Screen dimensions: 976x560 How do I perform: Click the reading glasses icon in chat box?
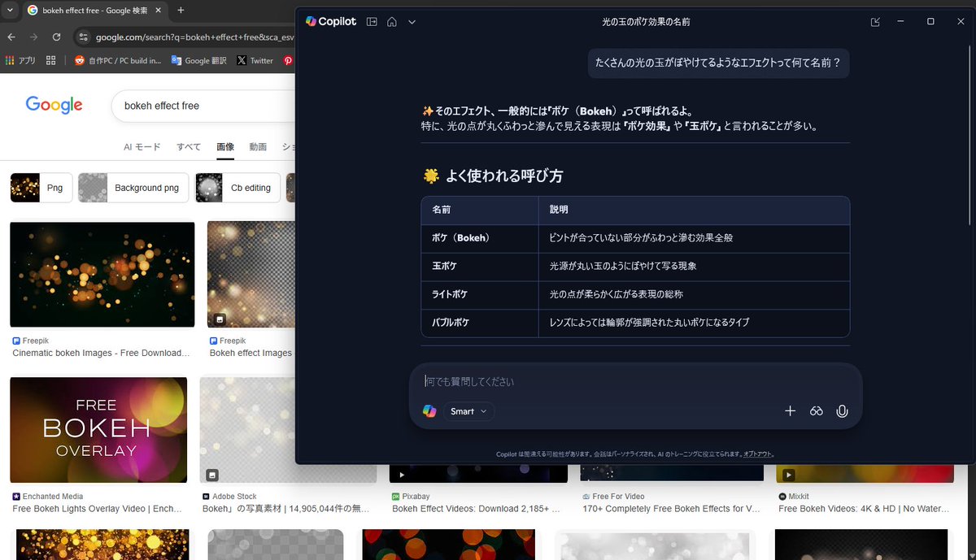pyautogui.click(x=816, y=411)
